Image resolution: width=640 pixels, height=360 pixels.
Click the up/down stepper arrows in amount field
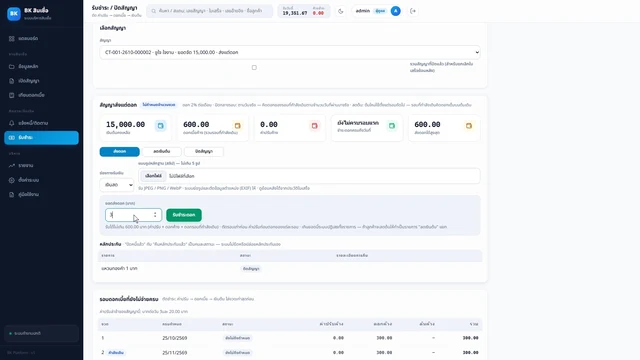[x=155, y=215]
